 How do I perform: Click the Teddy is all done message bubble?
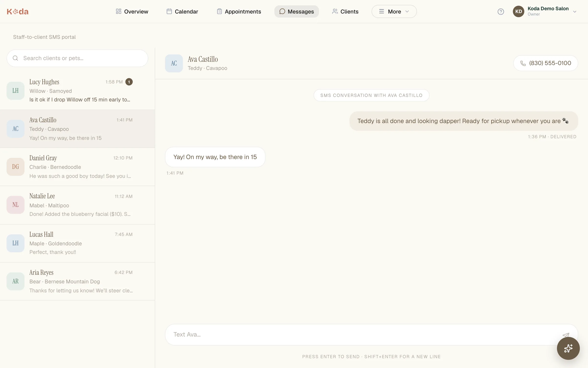464,121
